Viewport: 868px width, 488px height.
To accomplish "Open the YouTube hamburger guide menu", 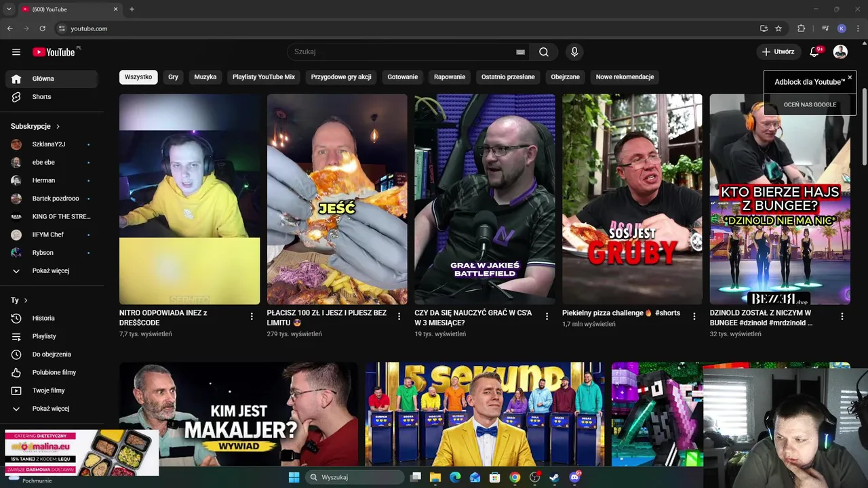I will (16, 52).
